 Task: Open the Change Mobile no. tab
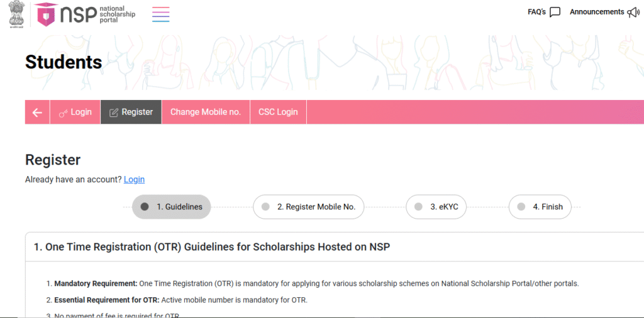206,112
